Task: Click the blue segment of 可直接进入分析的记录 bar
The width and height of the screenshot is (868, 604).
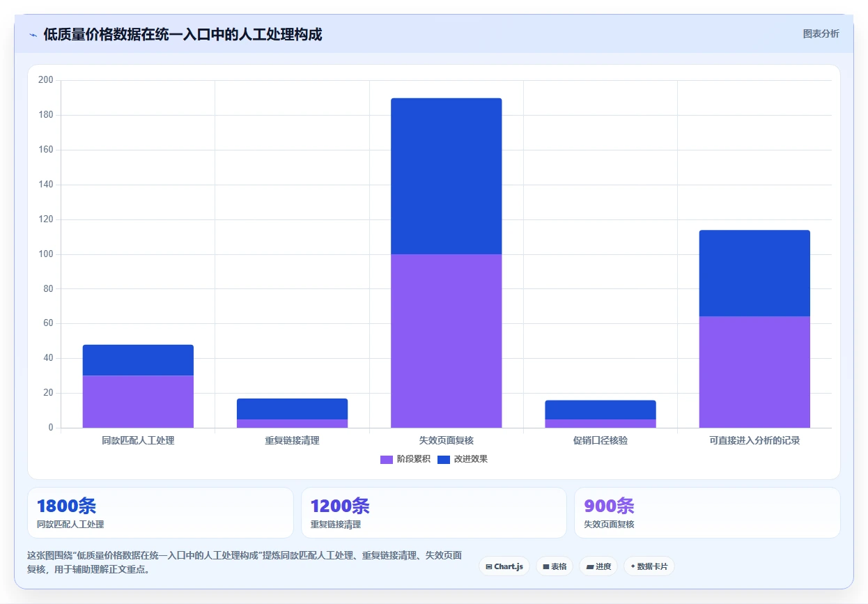Action: point(754,273)
